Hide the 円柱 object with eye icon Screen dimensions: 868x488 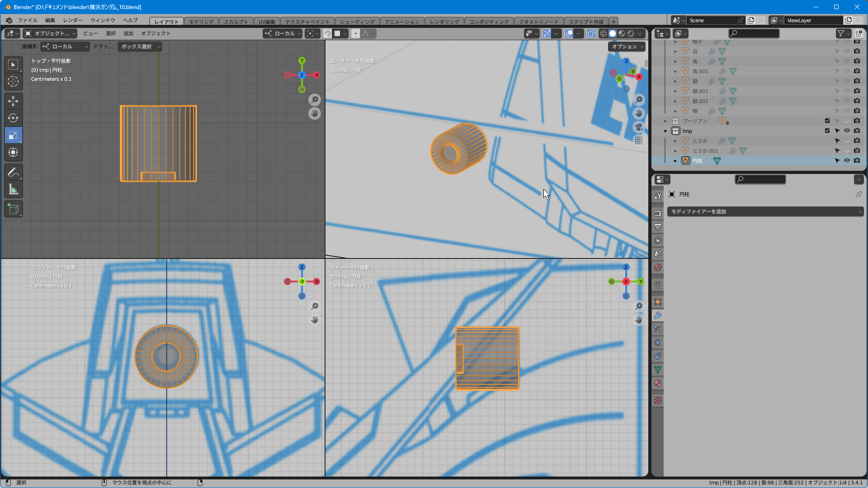(847, 160)
